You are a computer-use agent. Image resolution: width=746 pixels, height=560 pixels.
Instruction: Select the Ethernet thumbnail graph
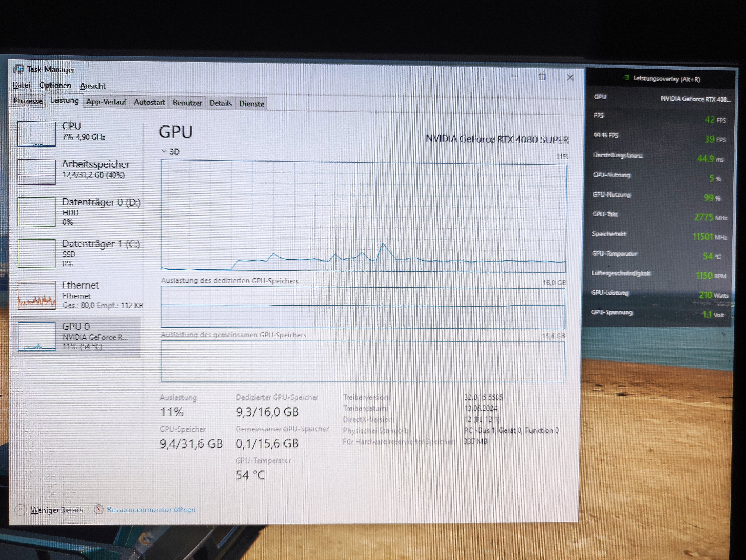36,295
